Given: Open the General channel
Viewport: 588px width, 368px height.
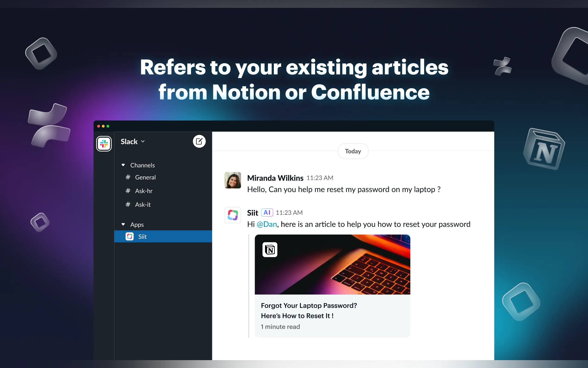Looking at the screenshot, I should [145, 177].
